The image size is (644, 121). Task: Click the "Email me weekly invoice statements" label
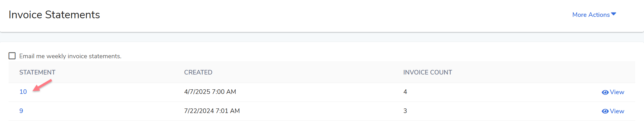click(x=70, y=56)
